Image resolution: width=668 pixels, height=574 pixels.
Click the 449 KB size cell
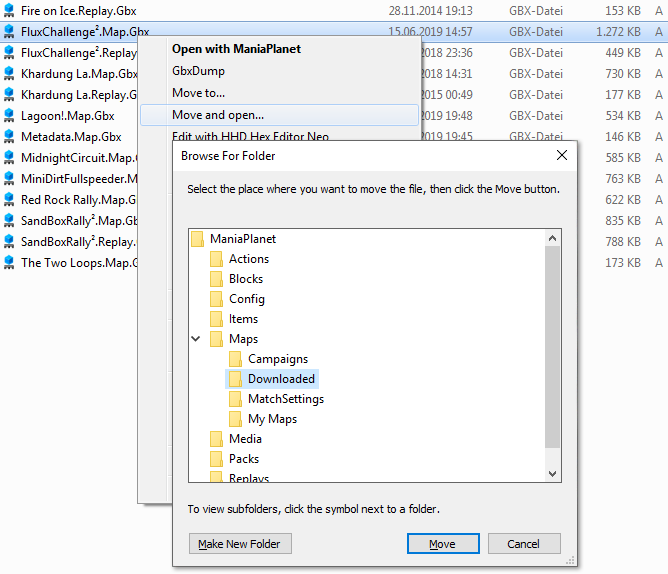623,52
